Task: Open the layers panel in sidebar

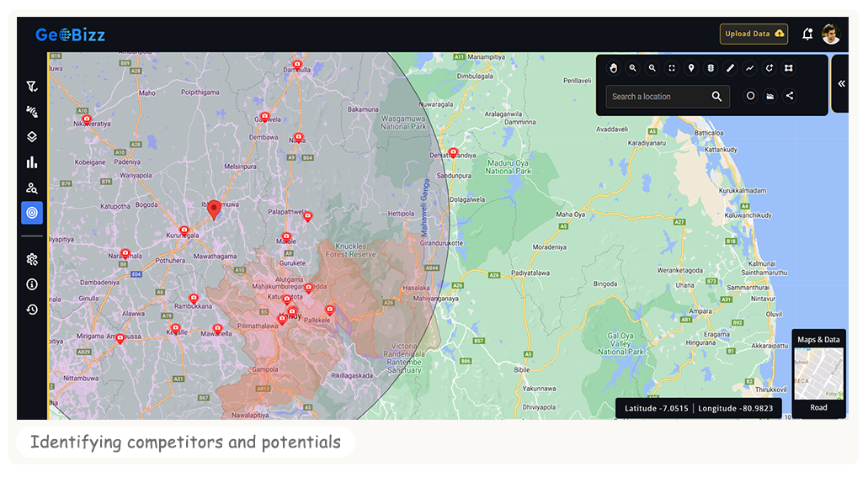Action: (x=32, y=136)
